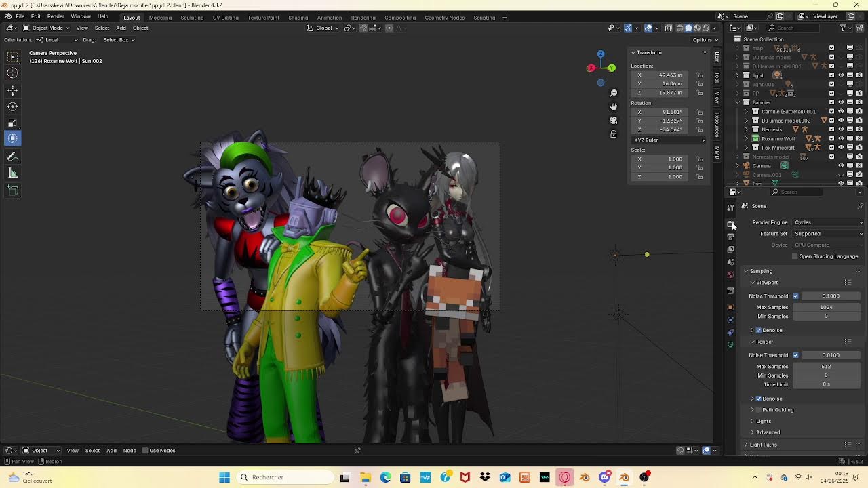Activate the Rotate tool
The height and width of the screenshot is (488, 868).
(13, 106)
